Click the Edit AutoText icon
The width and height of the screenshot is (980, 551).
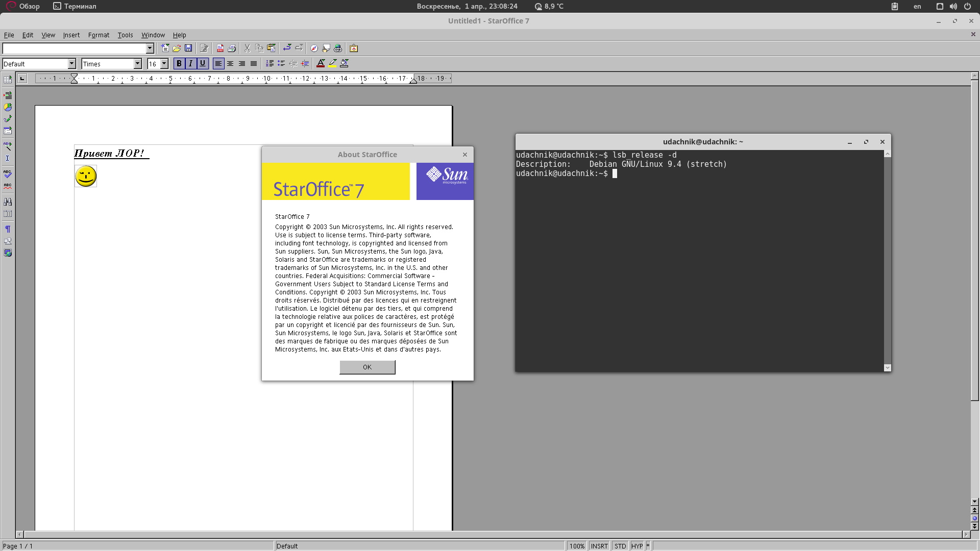[x=8, y=146]
